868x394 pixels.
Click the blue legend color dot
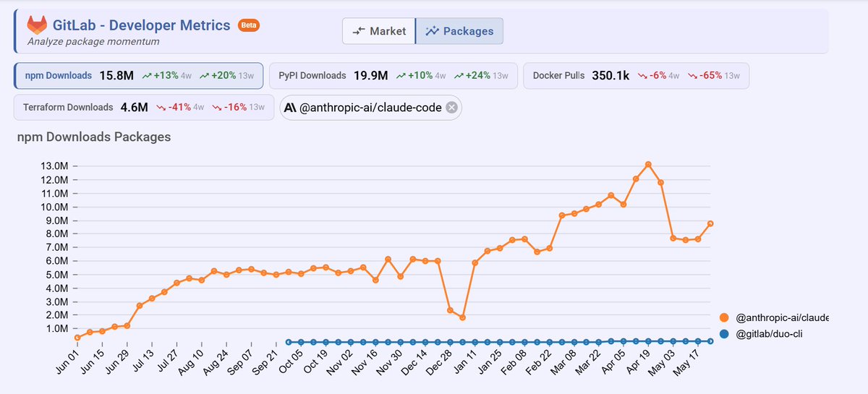[x=725, y=333]
